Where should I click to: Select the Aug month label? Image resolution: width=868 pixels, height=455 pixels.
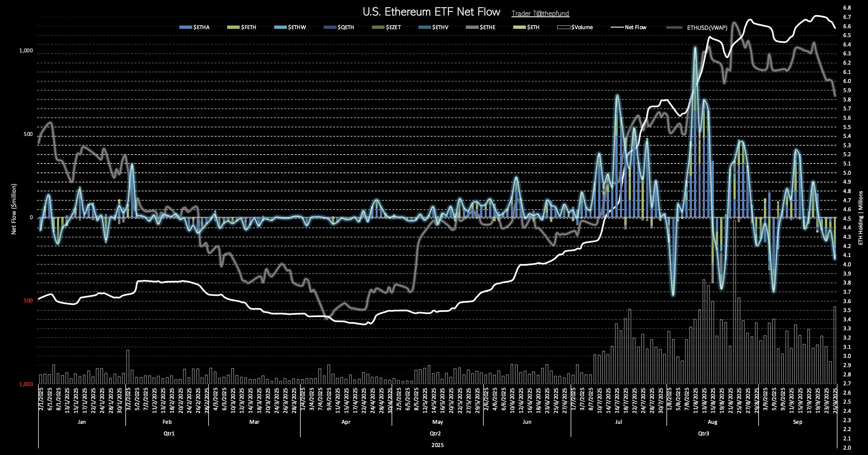click(712, 422)
